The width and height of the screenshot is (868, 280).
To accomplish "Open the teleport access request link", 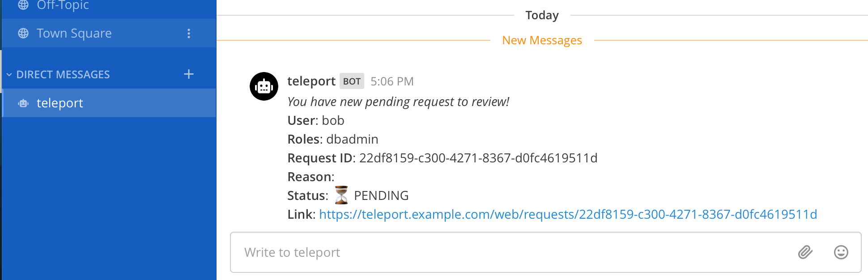I will click(568, 215).
